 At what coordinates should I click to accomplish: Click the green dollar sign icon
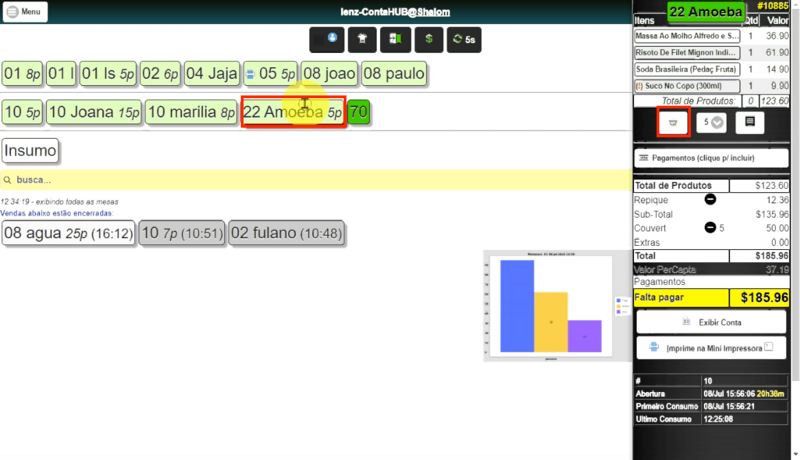pos(429,39)
